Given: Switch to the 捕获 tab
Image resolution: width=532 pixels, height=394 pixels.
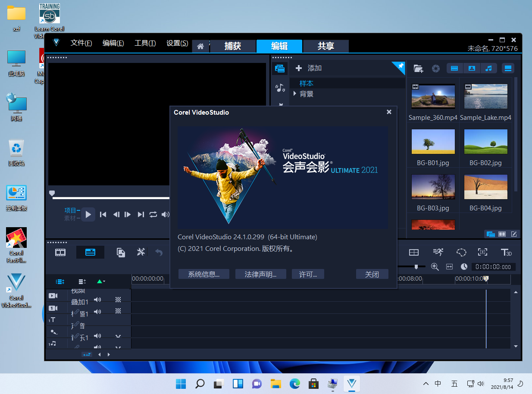Looking at the screenshot, I should coord(233,46).
